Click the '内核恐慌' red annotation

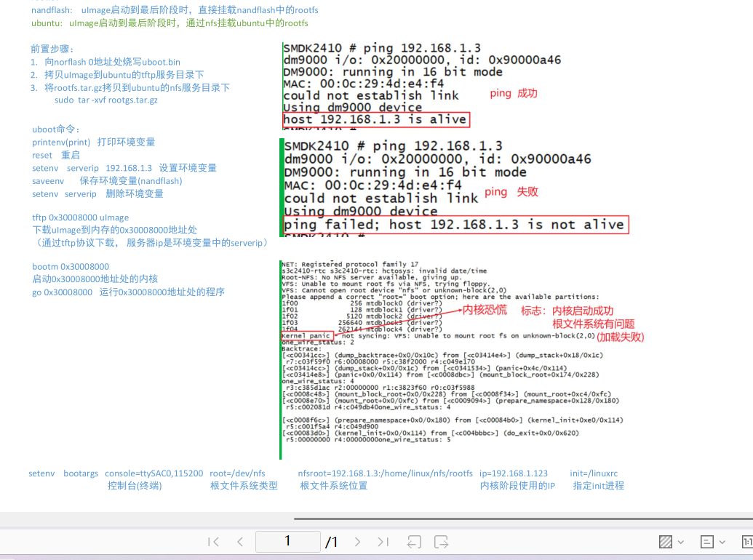tap(485, 310)
